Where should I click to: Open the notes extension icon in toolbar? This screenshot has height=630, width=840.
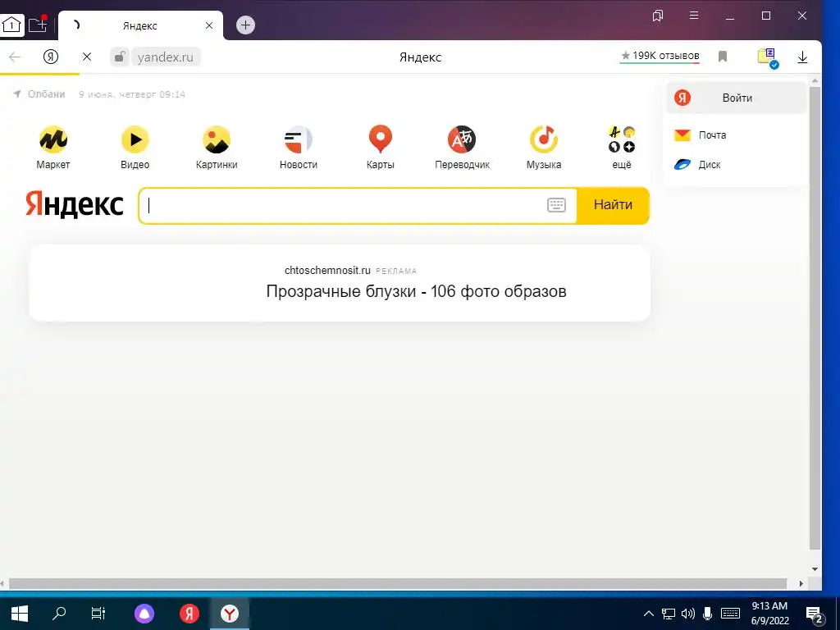point(768,57)
